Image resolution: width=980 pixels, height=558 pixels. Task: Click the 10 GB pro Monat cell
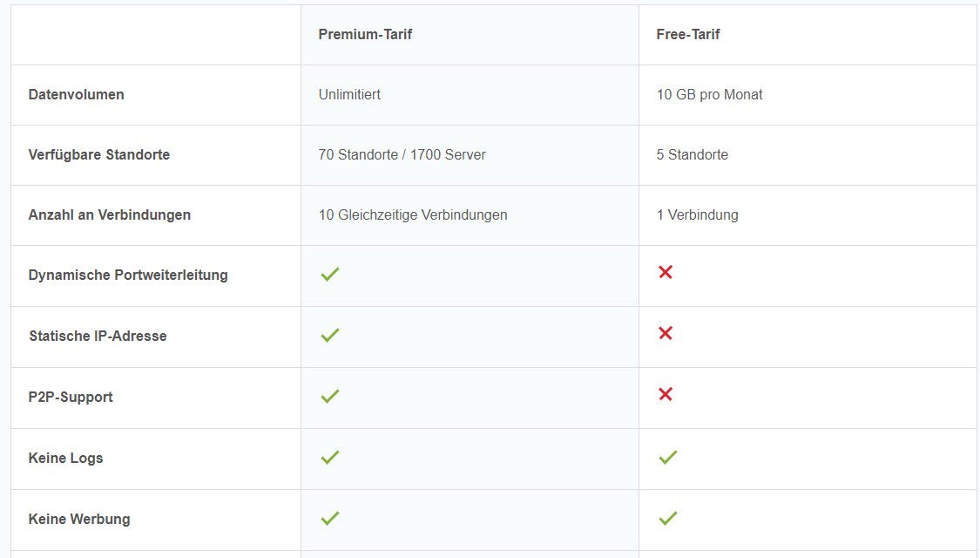tap(709, 94)
